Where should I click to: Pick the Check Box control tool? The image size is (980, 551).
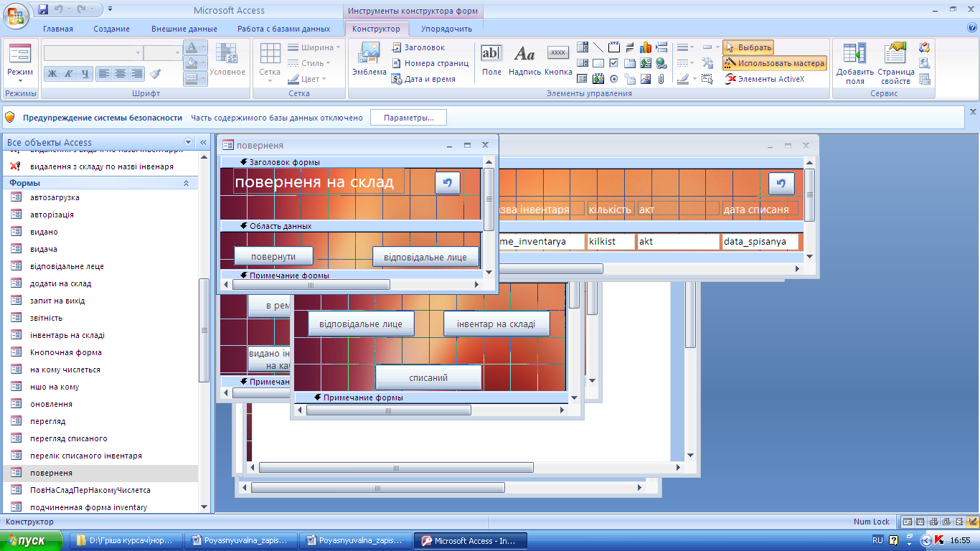[613, 63]
